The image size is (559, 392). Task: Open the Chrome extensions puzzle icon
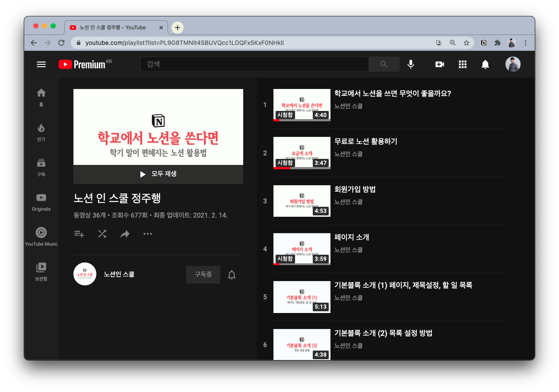tap(498, 43)
